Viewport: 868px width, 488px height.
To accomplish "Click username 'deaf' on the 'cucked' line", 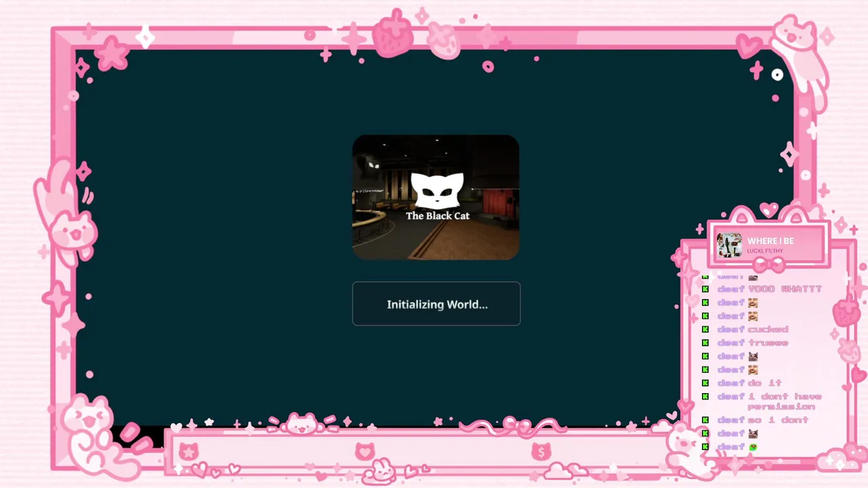I will [731, 329].
